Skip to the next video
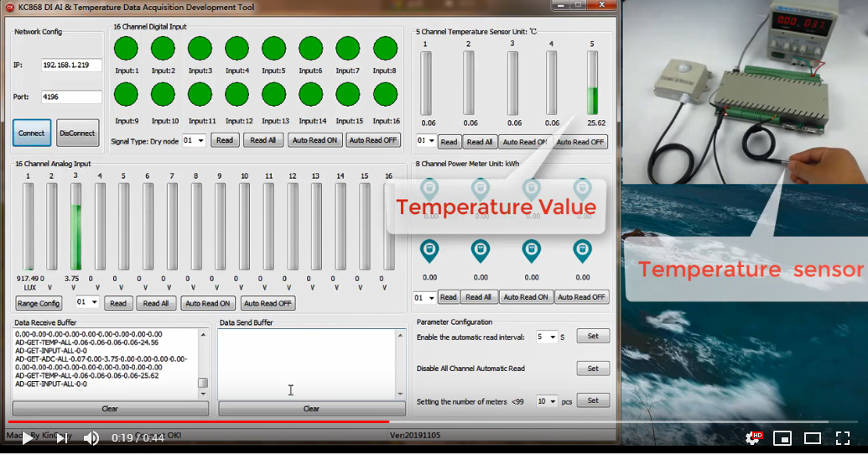Screen dimensions: 868x455 [62, 437]
